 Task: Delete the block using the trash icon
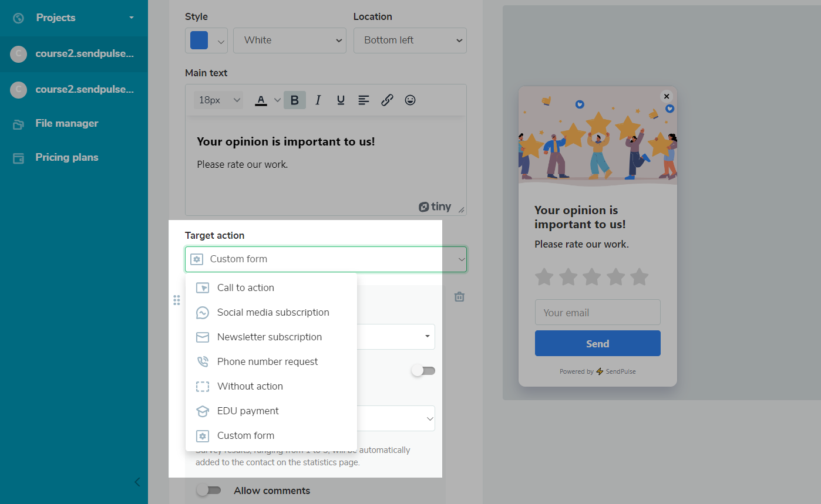pos(459,297)
